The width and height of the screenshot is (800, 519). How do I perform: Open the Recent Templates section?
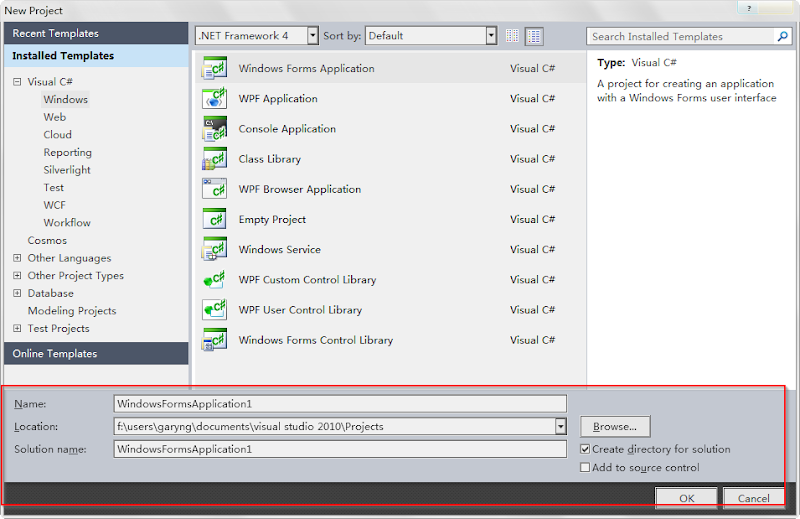click(x=96, y=33)
